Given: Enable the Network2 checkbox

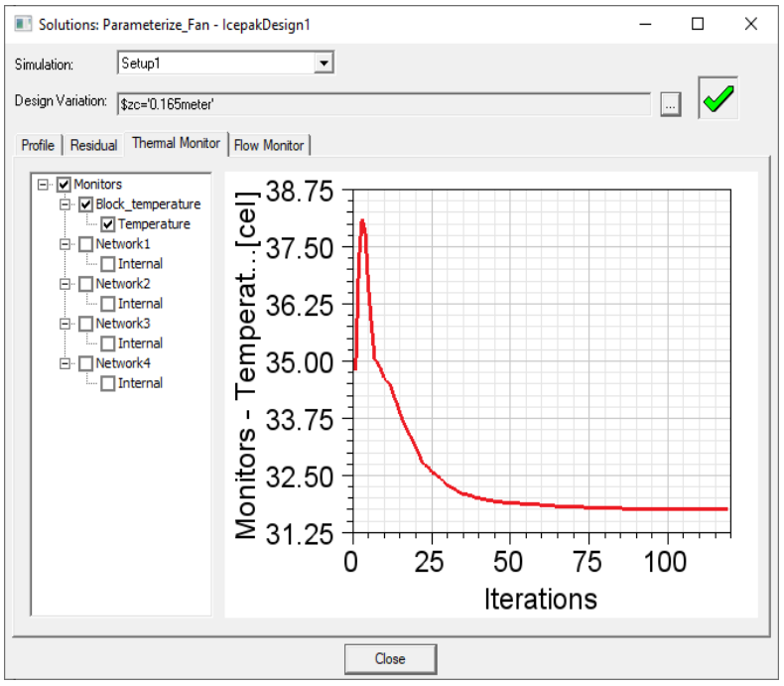Looking at the screenshot, I should tap(86, 284).
